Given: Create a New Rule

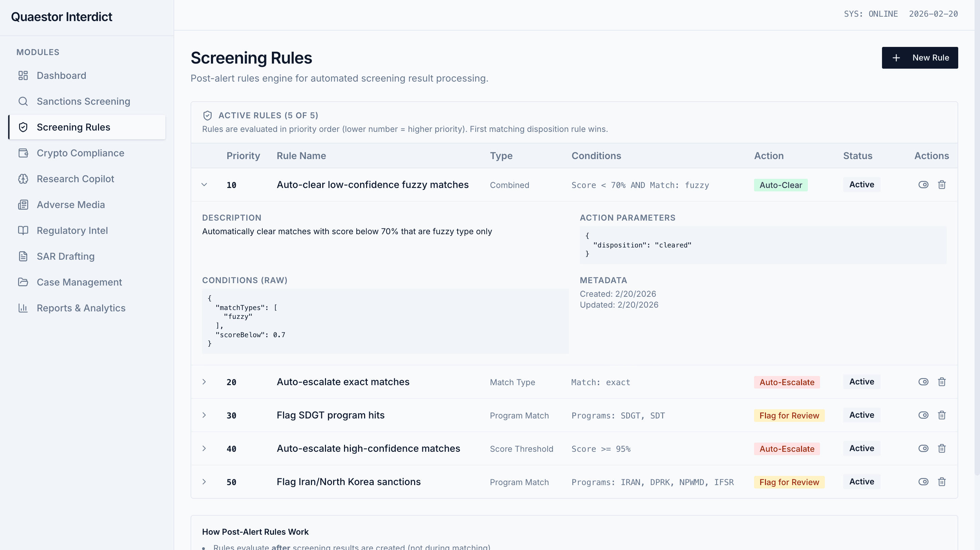Looking at the screenshot, I should (x=919, y=58).
